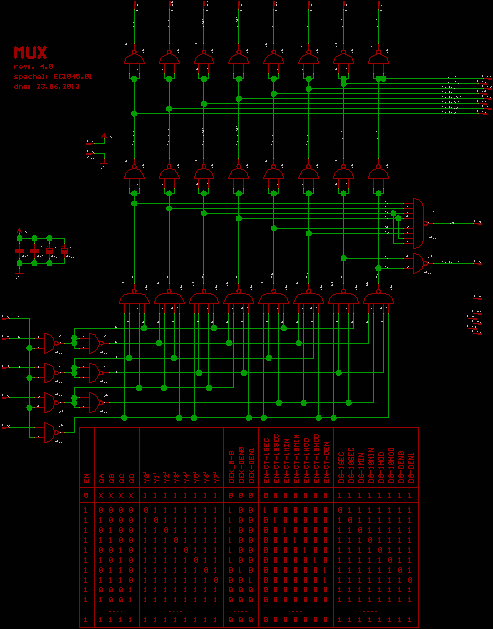Select the large eight-input NAND gate at right
This screenshot has height=629, width=493.
click(420, 223)
